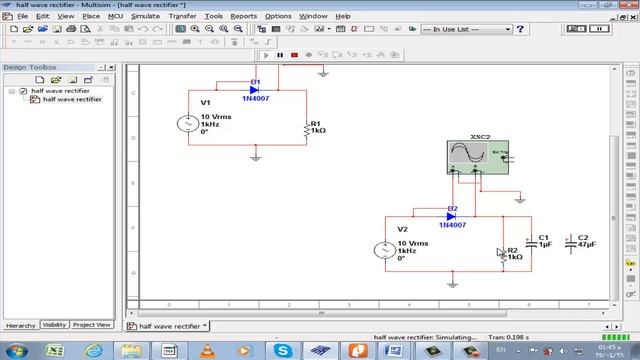Select the R1 1kΩ resistor
Image resolution: width=640 pixels, height=360 pixels.
(307, 130)
